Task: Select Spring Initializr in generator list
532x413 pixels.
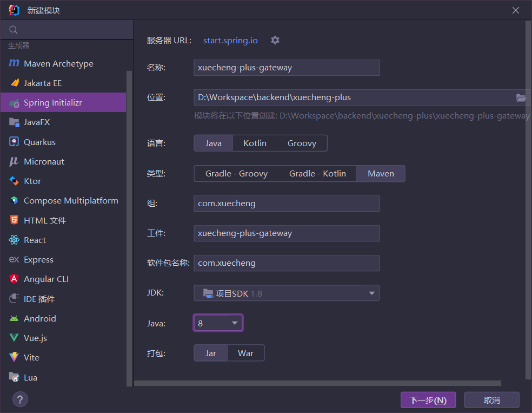Action: [53, 102]
